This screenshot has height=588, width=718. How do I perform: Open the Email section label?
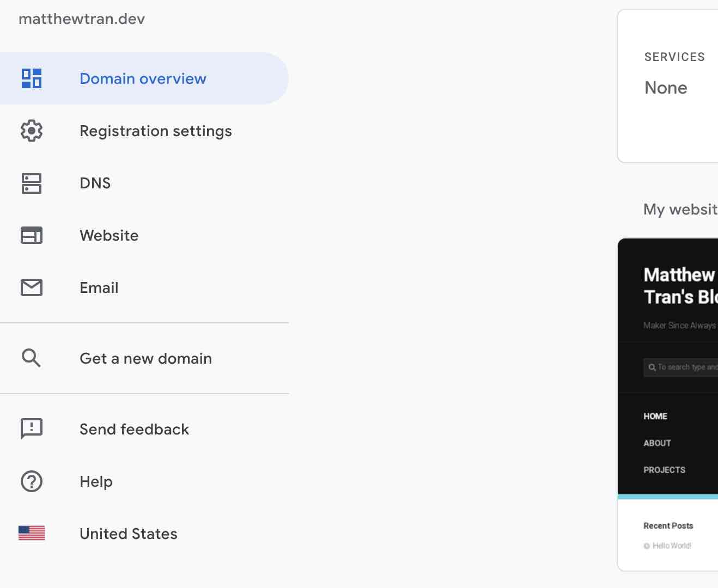99,287
